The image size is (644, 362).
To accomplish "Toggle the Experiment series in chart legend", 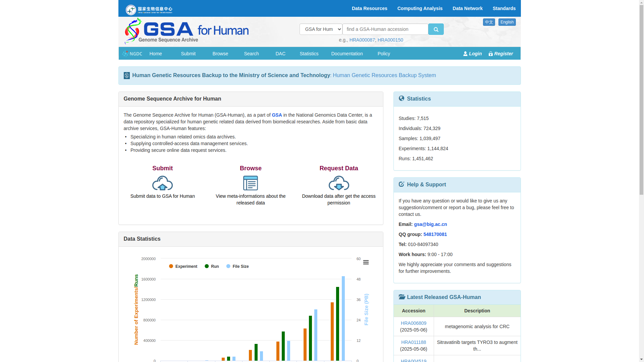I will point(183,266).
